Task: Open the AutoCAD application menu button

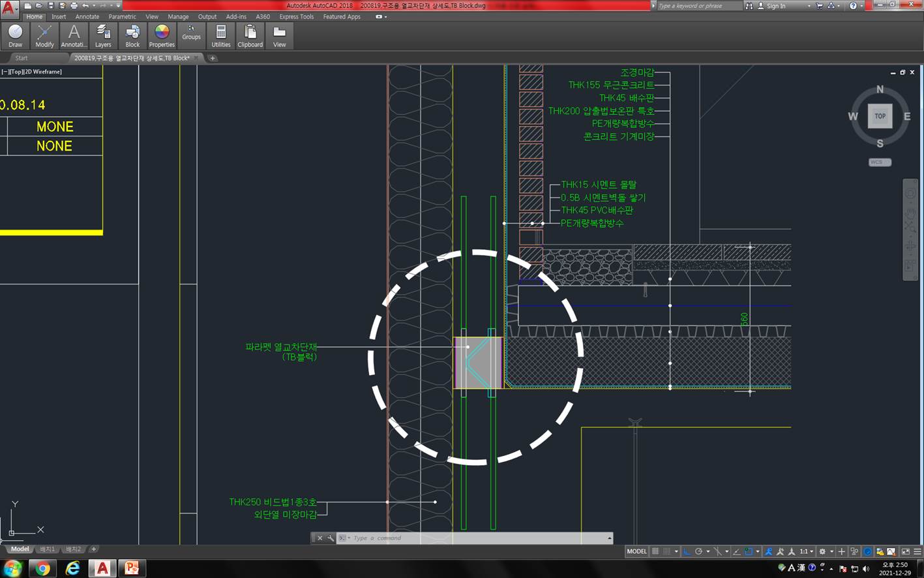Action: (x=9, y=9)
